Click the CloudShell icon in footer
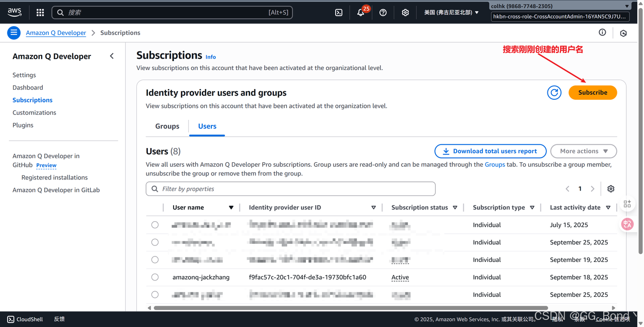The image size is (644, 327). pos(11,319)
